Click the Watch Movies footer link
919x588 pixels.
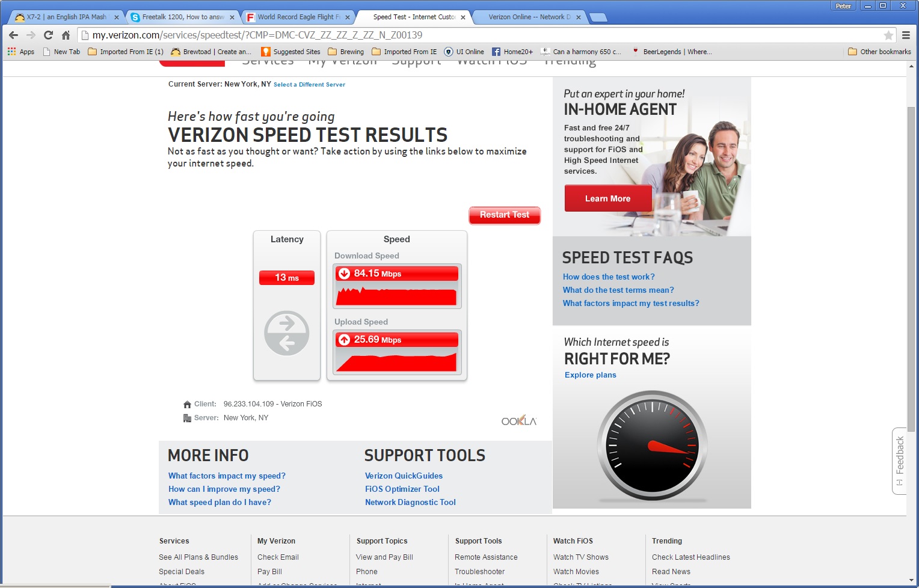coord(576,572)
